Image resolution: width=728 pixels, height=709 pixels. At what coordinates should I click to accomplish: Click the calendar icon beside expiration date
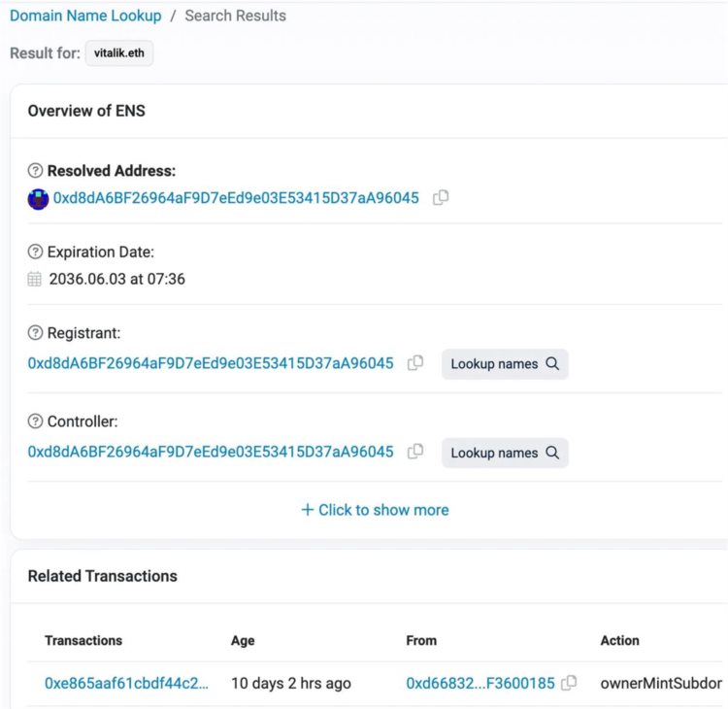point(36,280)
